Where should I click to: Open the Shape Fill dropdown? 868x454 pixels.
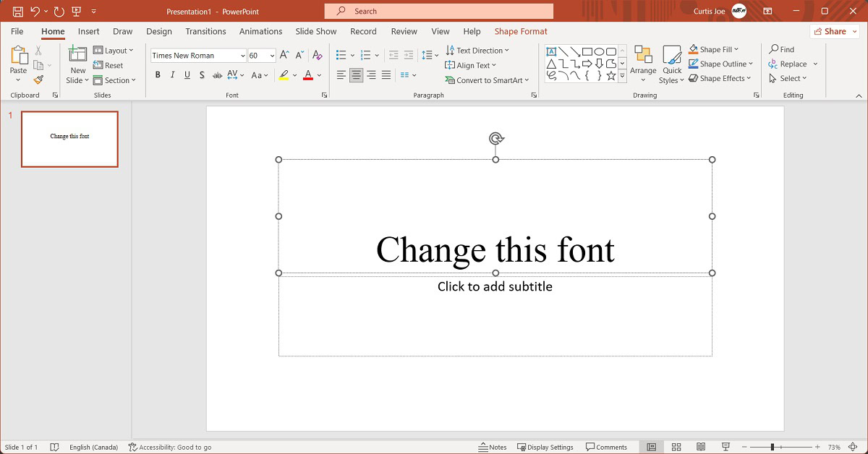tap(736, 50)
